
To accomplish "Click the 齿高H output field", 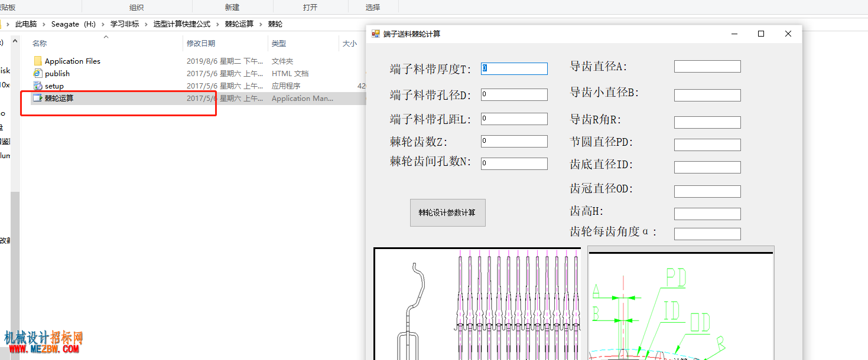I will point(707,214).
